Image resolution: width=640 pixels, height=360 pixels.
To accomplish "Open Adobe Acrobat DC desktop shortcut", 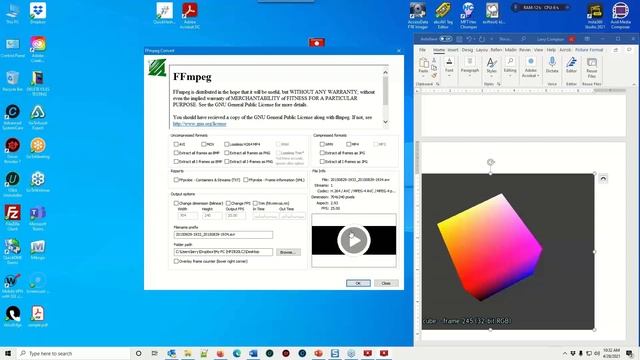I will tap(190, 16).
